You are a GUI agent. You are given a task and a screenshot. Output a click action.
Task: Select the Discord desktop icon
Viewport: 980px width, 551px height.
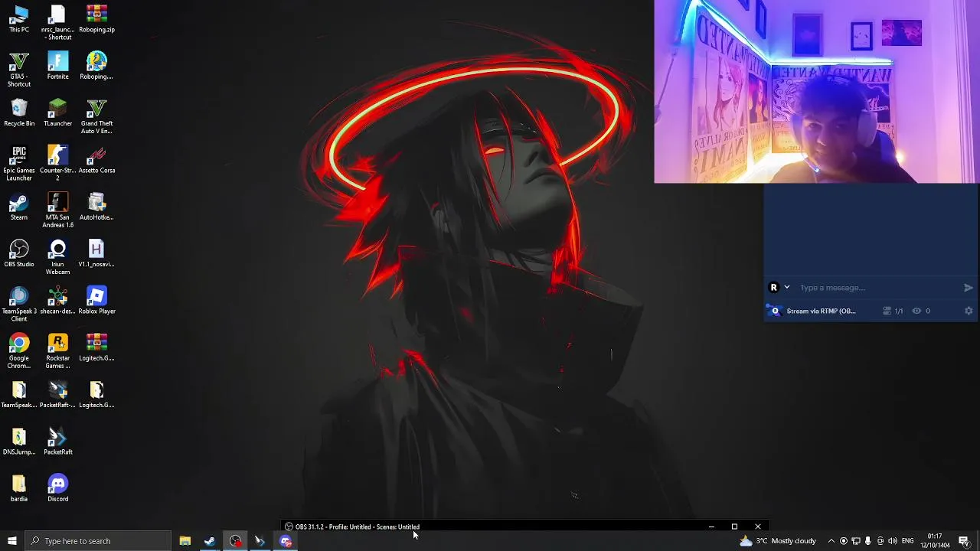[x=57, y=488]
